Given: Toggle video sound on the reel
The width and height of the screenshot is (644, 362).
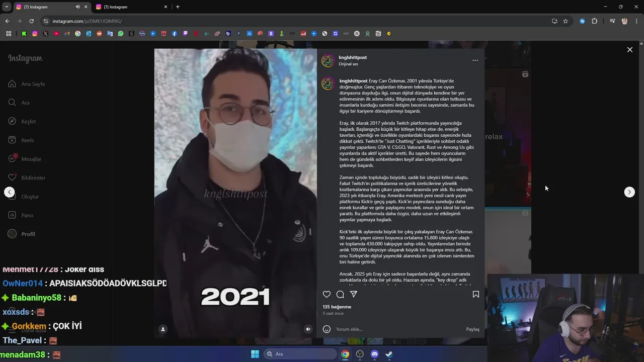Looking at the screenshot, I should [x=308, y=329].
